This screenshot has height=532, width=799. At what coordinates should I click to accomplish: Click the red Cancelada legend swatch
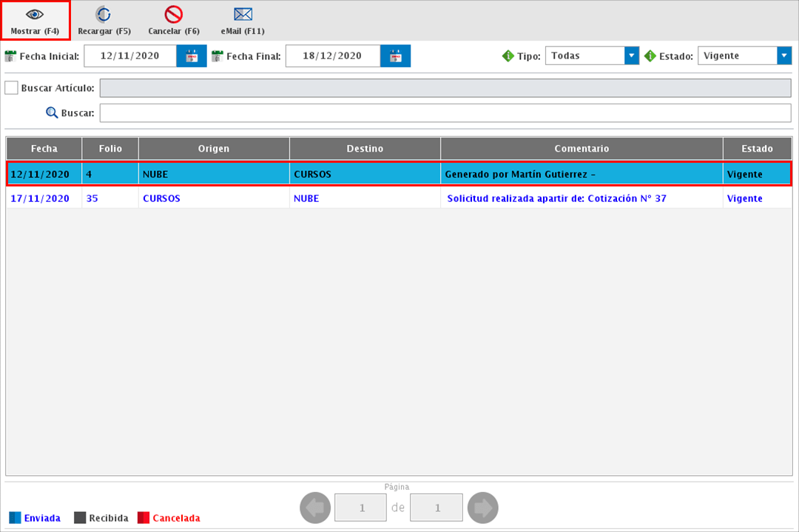(x=144, y=518)
